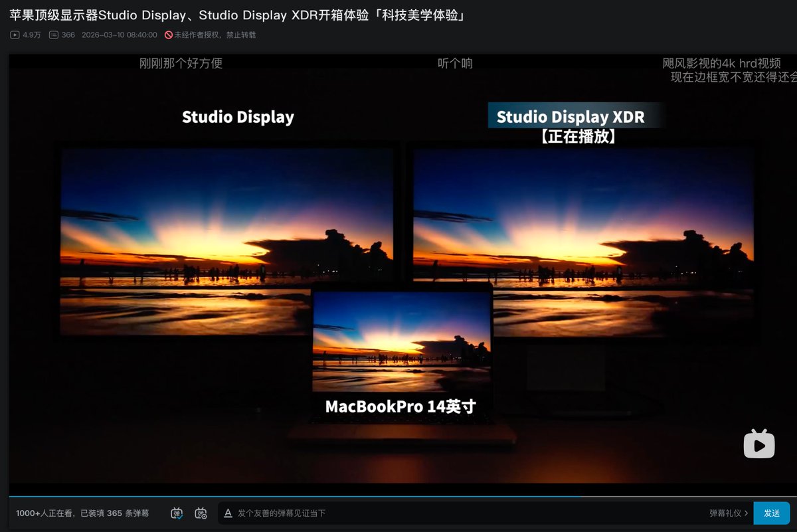Screen dimensions: 797x532
Task: Click the MacBookPro 14英寸 caption
Action: coord(400,406)
